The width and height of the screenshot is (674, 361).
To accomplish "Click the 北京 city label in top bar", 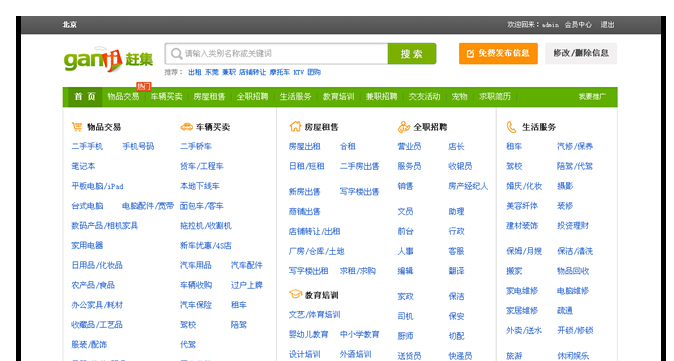I will (70, 24).
